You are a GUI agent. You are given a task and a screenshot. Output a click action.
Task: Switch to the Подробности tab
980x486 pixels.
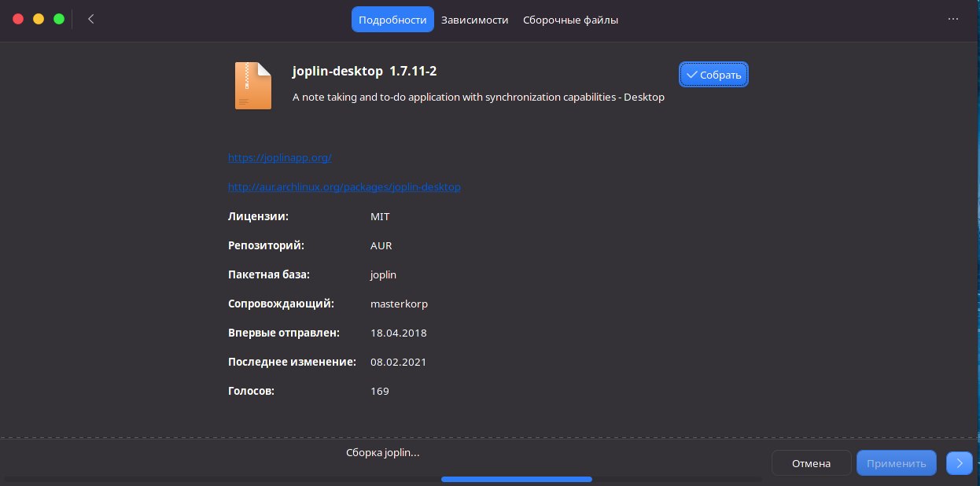392,20
